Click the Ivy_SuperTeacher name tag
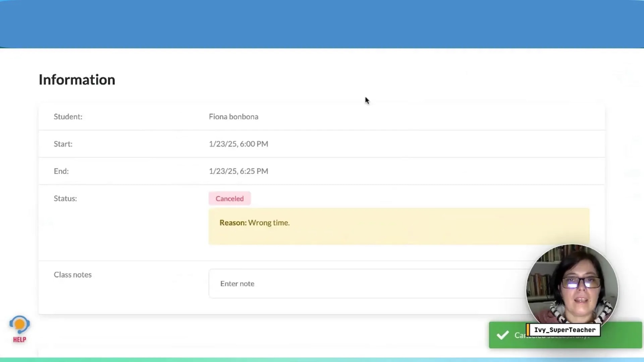644x362 pixels. (565, 330)
